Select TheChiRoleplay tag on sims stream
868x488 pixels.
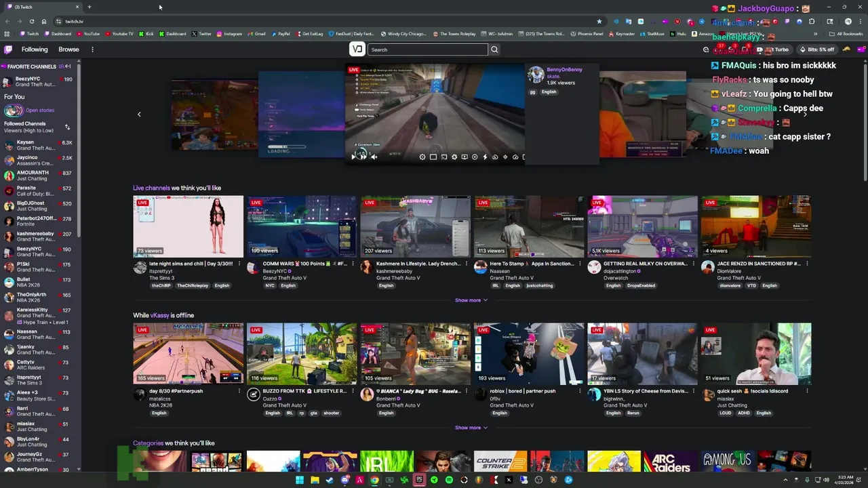click(193, 285)
